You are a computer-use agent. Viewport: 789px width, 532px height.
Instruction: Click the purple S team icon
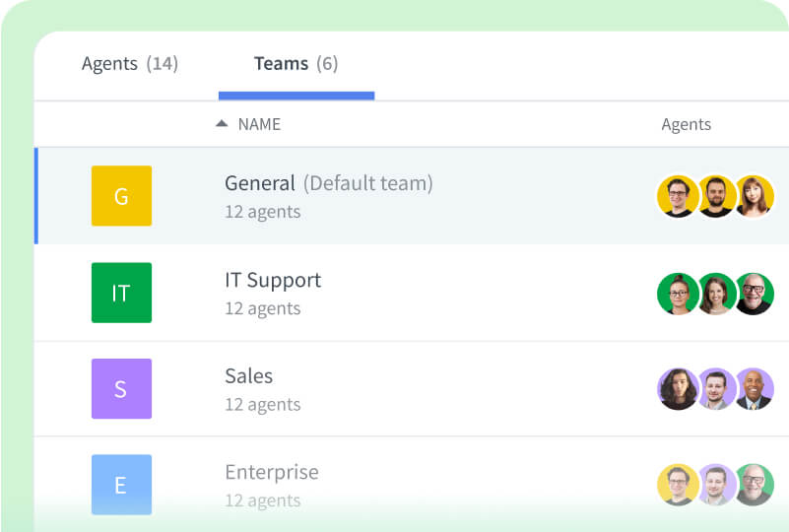click(121, 388)
